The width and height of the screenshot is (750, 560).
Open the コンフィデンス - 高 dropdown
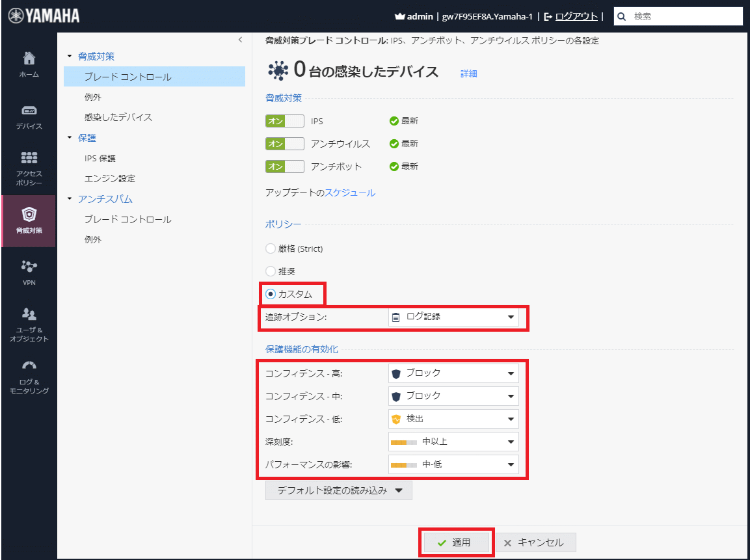point(453,373)
